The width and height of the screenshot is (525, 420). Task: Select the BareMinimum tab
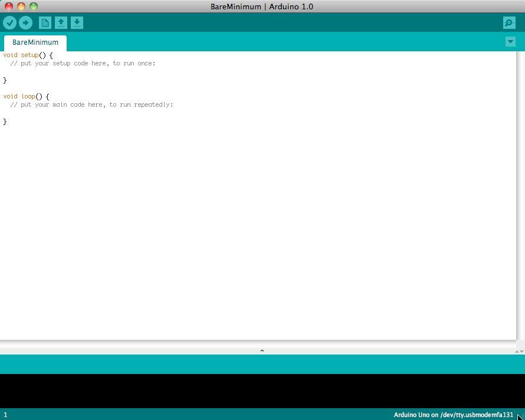(x=35, y=42)
